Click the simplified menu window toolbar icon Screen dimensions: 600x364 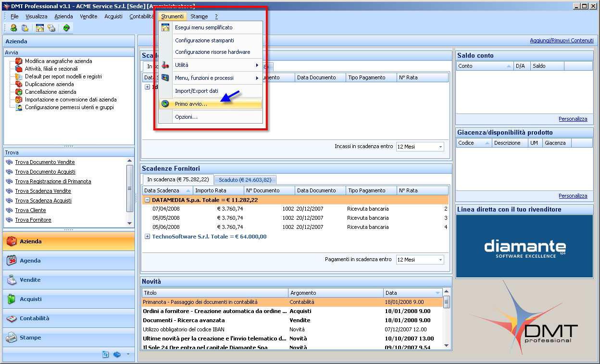[40, 28]
